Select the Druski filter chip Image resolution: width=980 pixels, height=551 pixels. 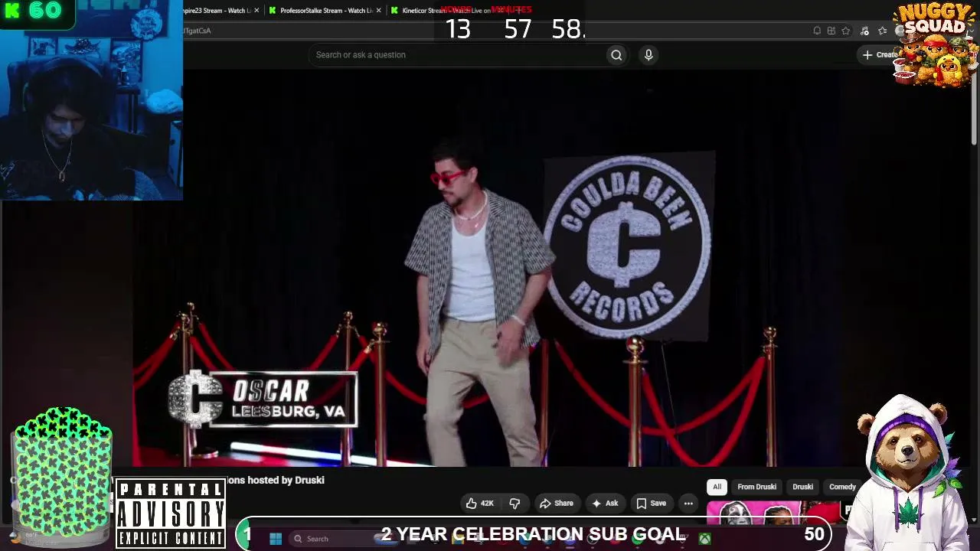click(802, 487)
